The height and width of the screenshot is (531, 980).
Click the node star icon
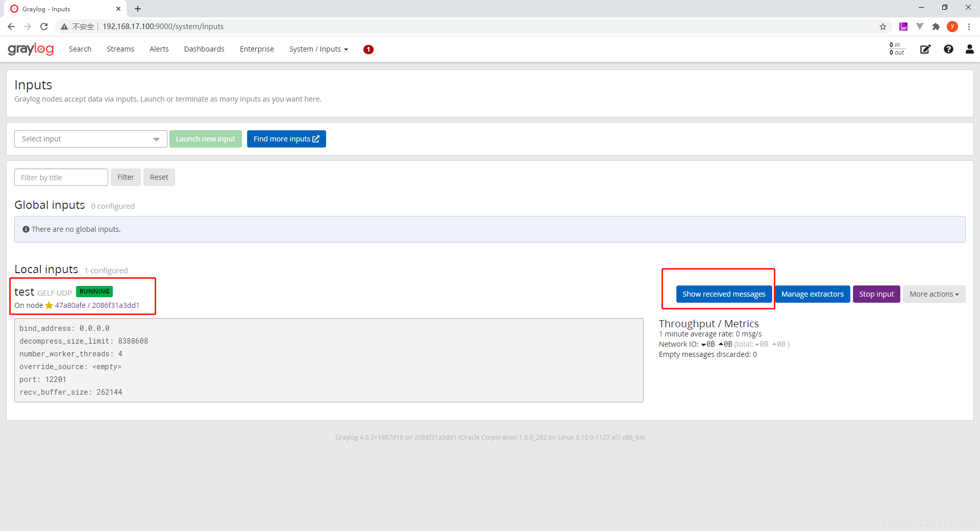[x=49, y=305]
